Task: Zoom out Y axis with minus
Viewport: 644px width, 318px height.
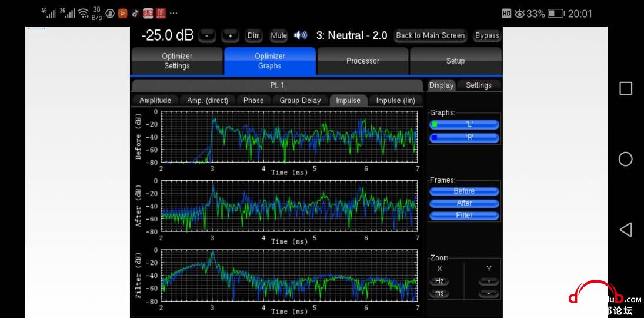Action: point(489,294)
